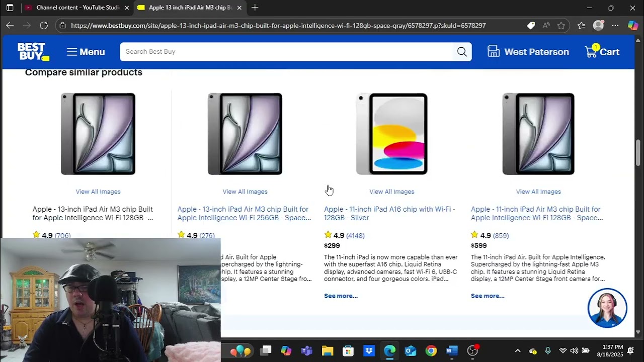Image resolution: width=644 pixels, height=362 pixels.
Task: Open Copilot from the taskbar
Action: click(286, 350)
